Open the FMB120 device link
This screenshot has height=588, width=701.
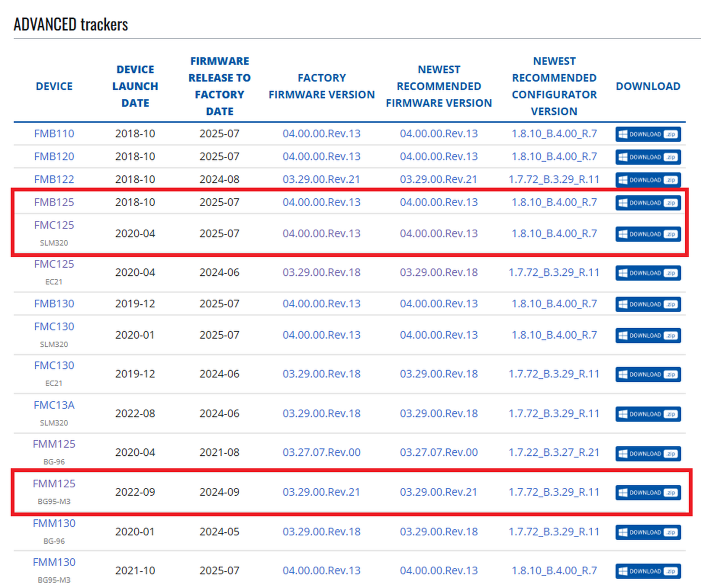54,156
